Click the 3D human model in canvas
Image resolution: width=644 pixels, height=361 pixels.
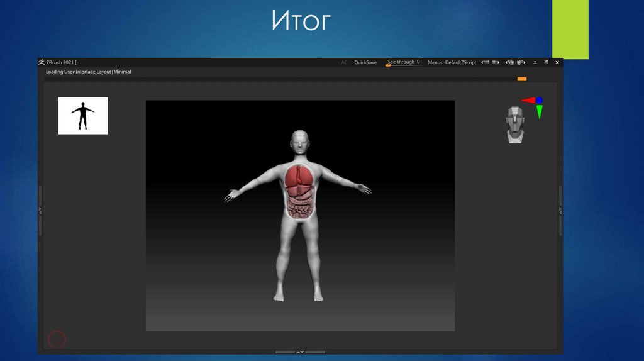[299, 216]
